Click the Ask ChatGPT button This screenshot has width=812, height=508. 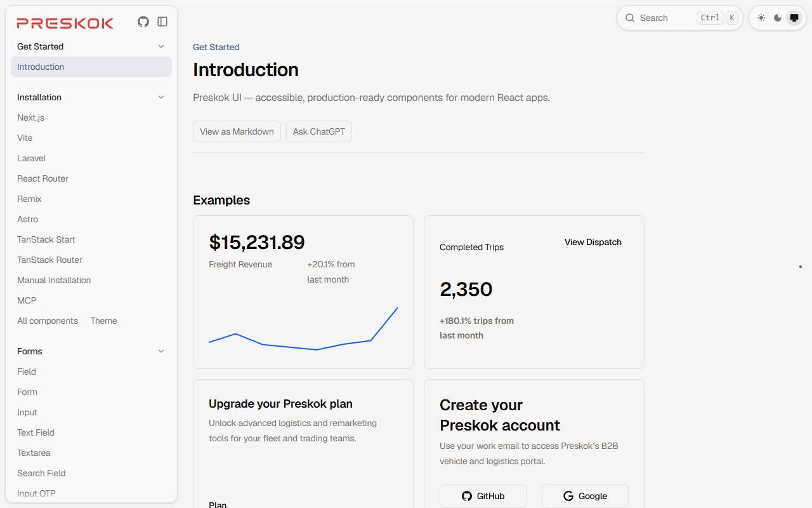pyautogui.click(x=319, y=131)
